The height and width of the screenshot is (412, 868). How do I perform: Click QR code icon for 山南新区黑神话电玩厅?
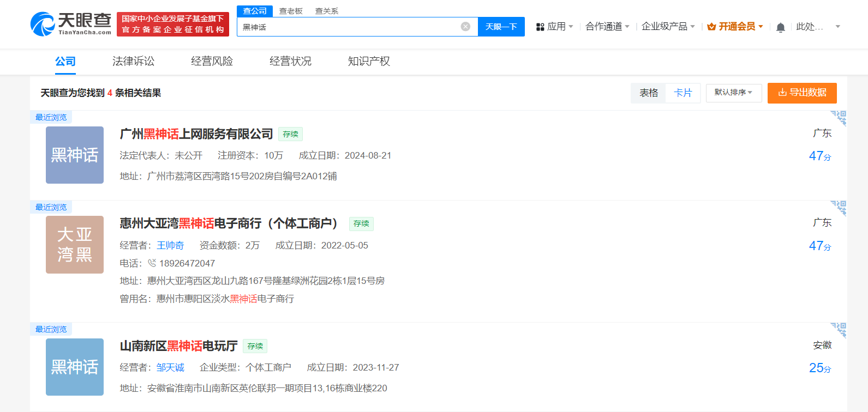click(x=839, y=330)
